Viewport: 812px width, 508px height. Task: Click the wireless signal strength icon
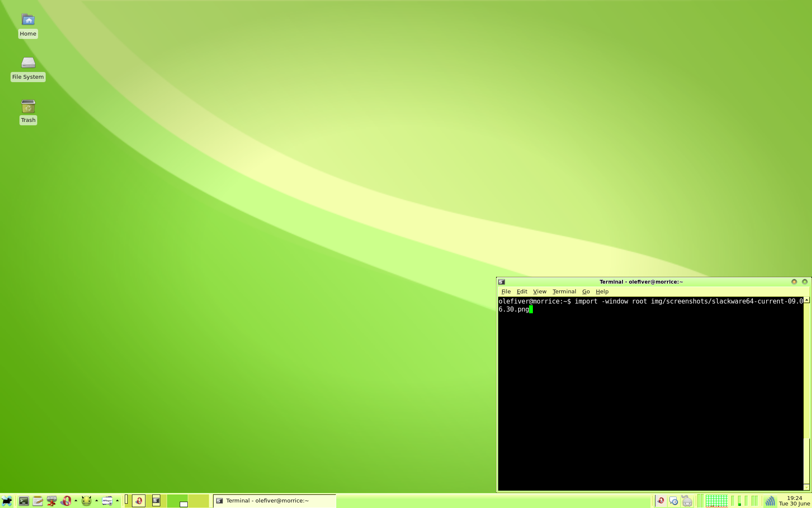(770, 501)
